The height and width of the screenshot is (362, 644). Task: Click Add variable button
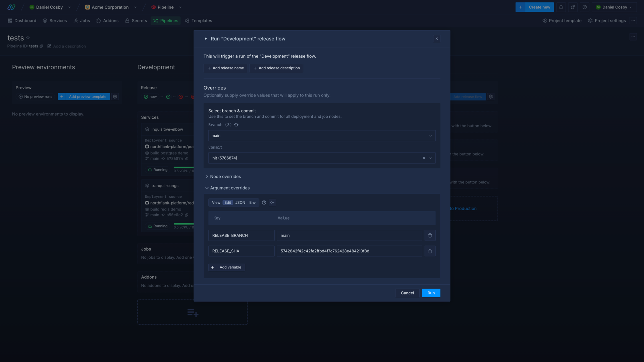[x=227, y=267]
